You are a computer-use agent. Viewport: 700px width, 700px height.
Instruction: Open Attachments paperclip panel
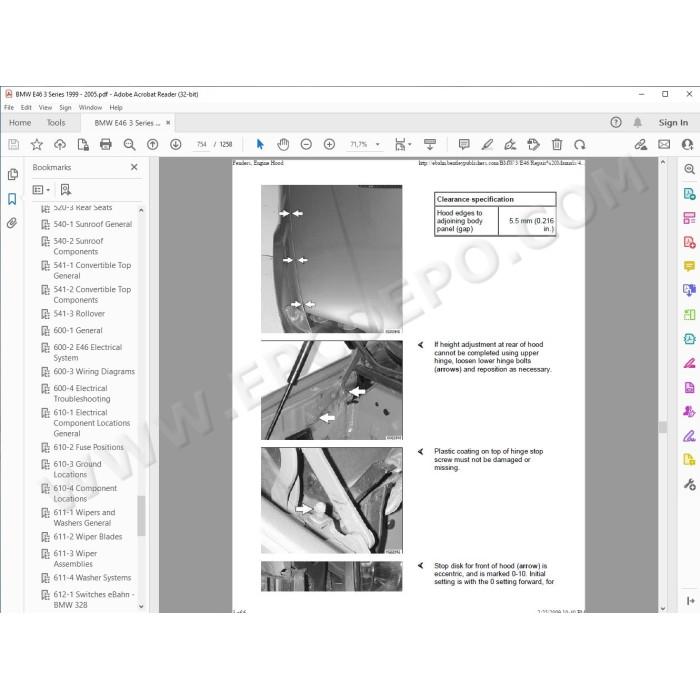pos(12,222)
